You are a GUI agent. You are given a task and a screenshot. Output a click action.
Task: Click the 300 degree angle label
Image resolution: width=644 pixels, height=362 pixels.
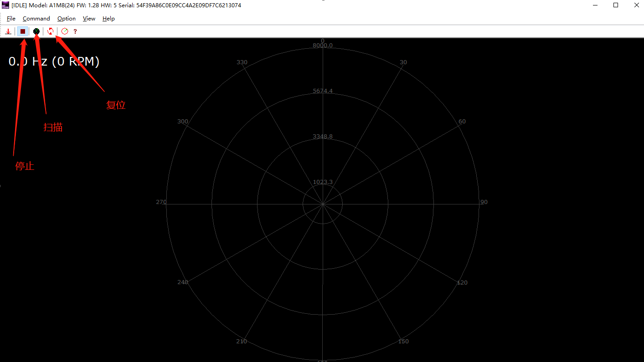point(183,122)
